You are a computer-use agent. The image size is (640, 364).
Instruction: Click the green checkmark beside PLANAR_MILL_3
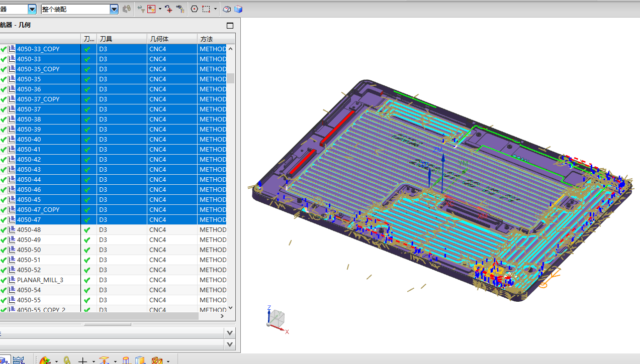click(x=4, y=280)
